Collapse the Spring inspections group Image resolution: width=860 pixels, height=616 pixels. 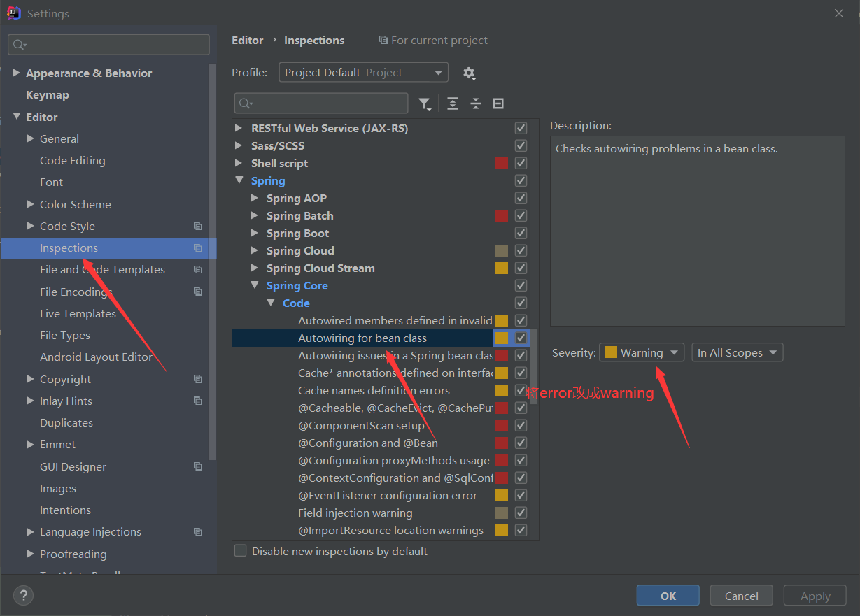239,180
